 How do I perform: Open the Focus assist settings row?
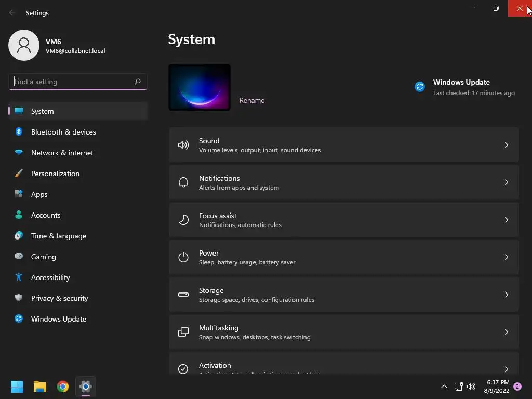point(344,220)
